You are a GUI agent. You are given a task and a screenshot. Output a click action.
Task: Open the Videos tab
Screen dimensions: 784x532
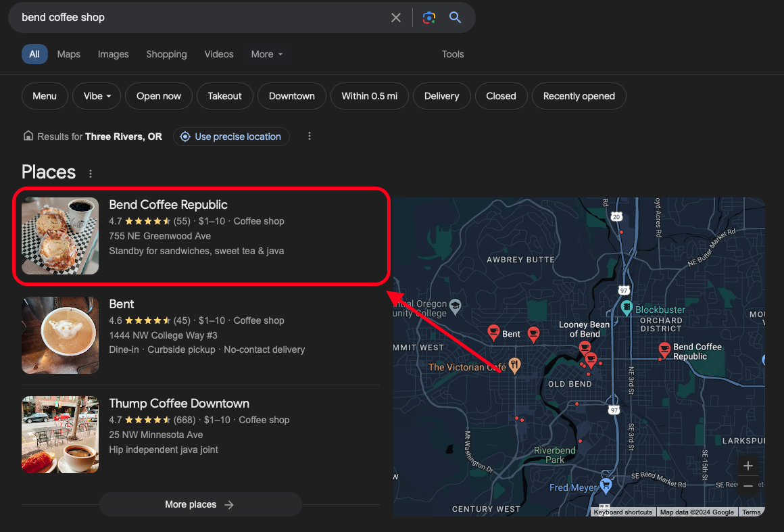pos(218,54)
